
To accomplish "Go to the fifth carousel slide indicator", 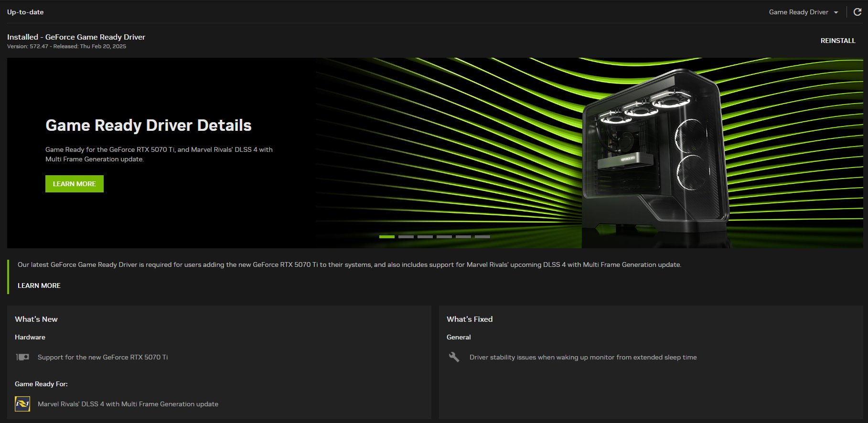I will point(463,237).
